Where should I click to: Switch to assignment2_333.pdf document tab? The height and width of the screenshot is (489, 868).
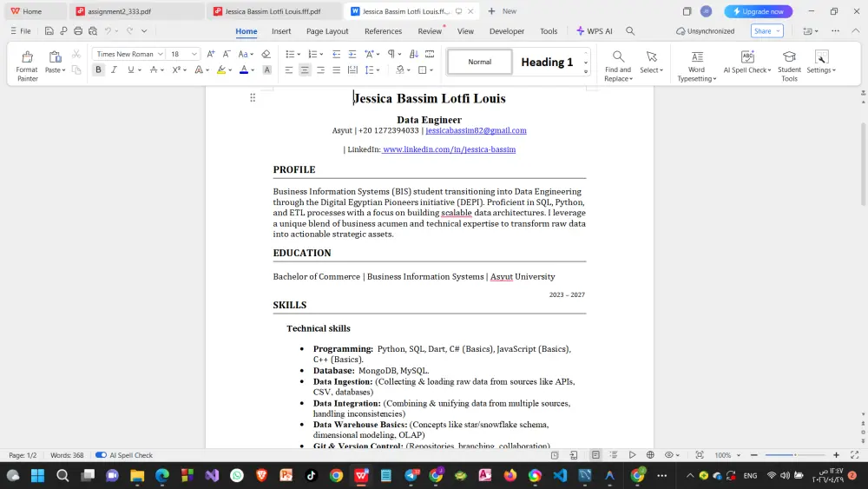click(x=137, y=11)
